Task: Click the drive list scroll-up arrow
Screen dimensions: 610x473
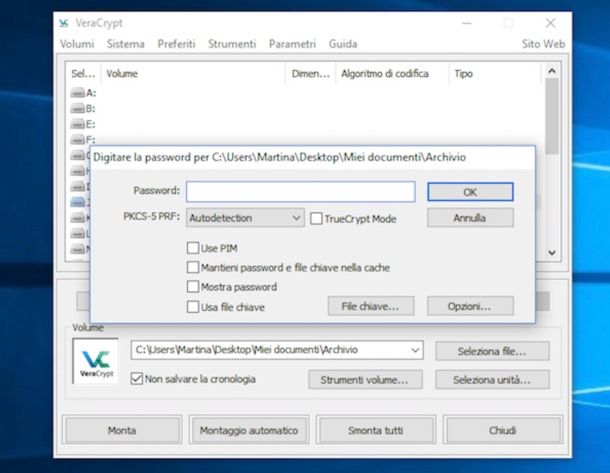Action: click(552, 71)
